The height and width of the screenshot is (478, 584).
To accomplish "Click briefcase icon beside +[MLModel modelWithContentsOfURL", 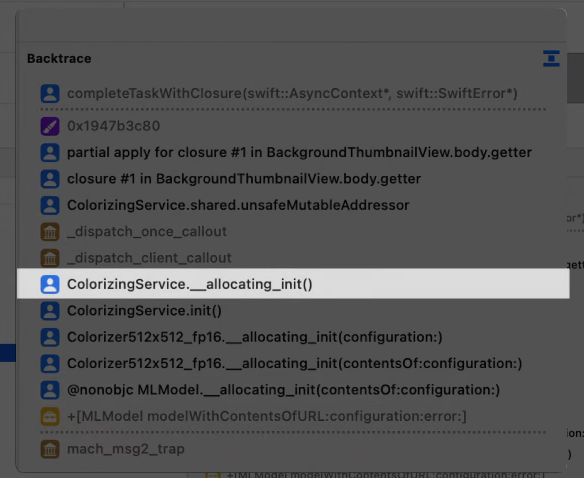I will click(x=50, y=416).
